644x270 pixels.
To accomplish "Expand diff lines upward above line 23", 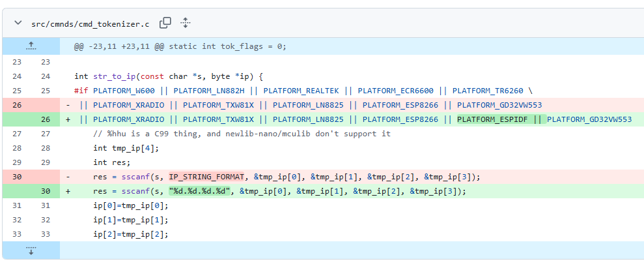I will point(31,46).
